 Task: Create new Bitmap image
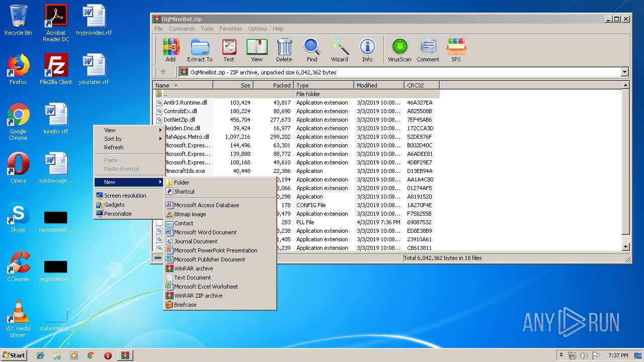pos(220,214)
